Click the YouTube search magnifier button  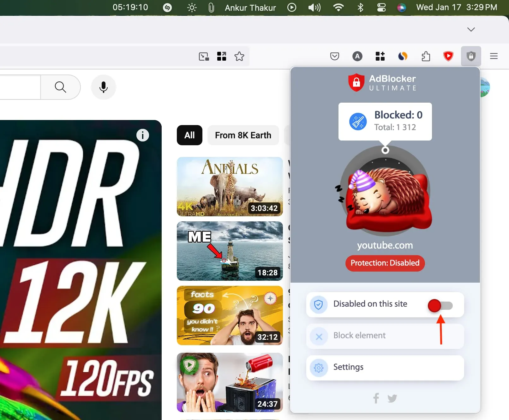coord(60,87)
